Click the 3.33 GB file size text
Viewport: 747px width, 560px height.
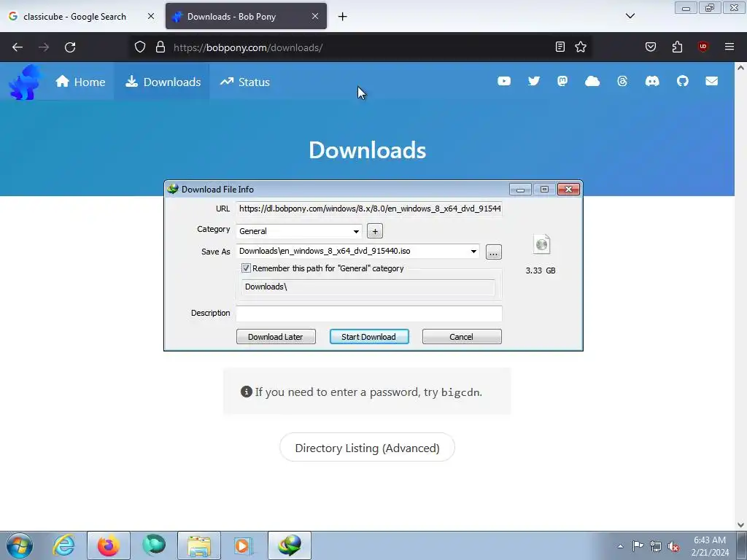pyautogui.click(x=541, y=271)
